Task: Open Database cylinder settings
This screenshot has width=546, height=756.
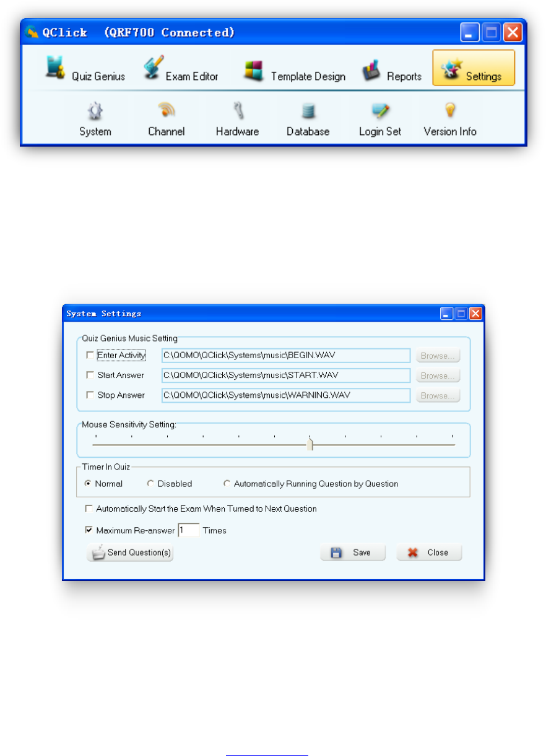Action: pos(308,111)
